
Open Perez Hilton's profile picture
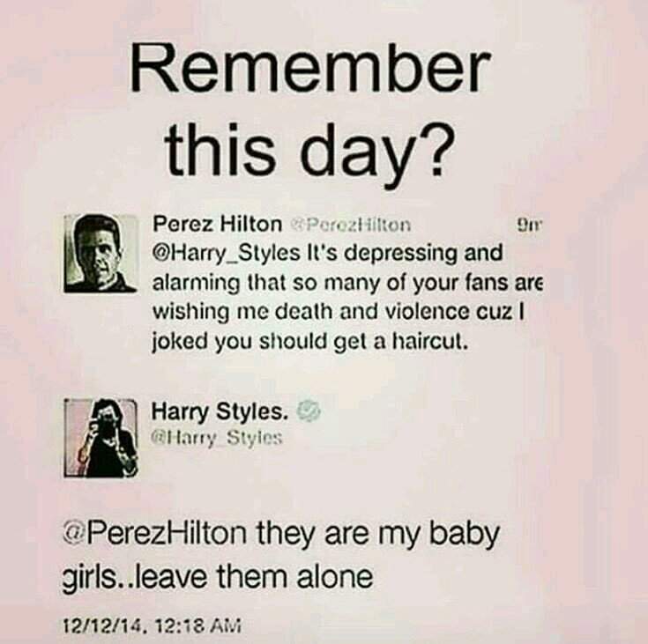tap(101, 254)
